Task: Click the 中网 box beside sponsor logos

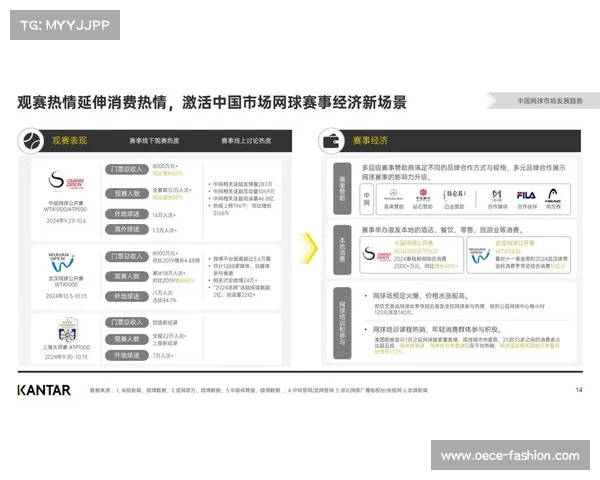Action: [367, 199]
